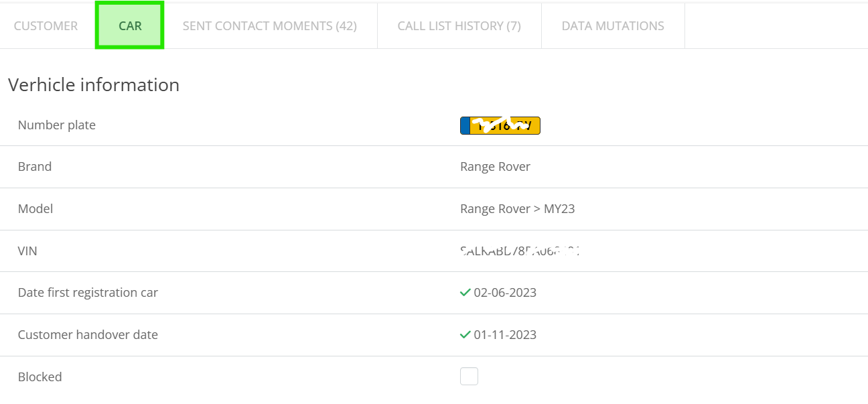868x404 pixels.
Task: Click the blue strip of number plate
Action: tap(465, 125)
